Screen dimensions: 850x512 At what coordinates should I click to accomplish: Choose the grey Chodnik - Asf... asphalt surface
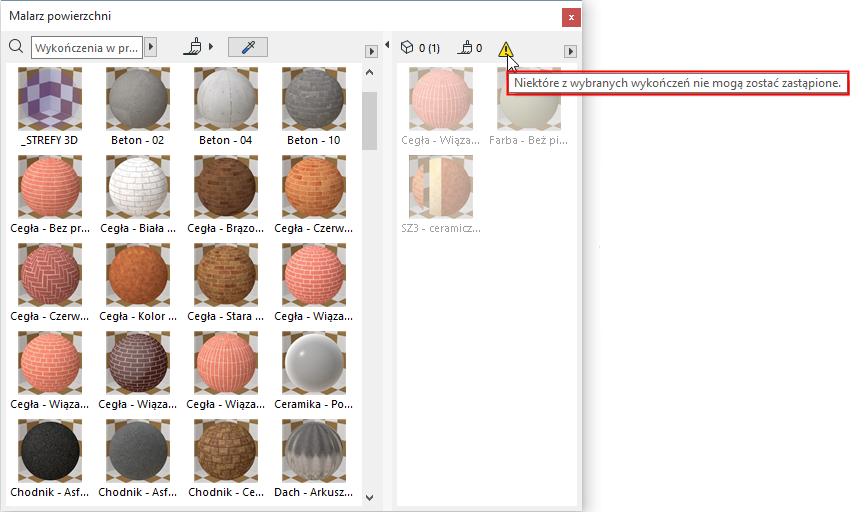[x=138, y=451]
